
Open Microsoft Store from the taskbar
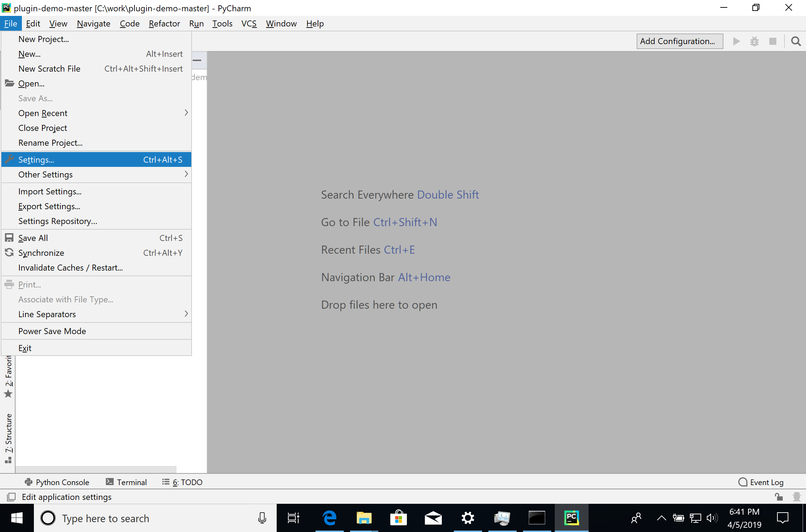pyautogui.click(x=398, y=518)
